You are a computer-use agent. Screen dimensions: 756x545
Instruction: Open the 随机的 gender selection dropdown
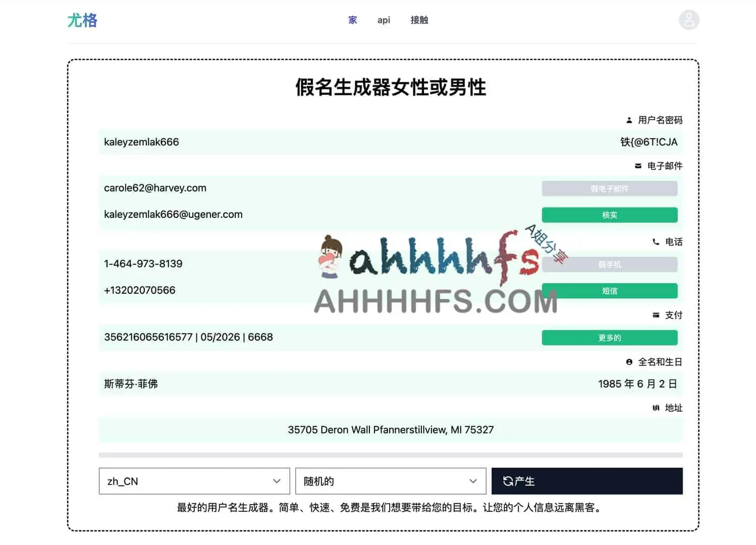[390, 481]
